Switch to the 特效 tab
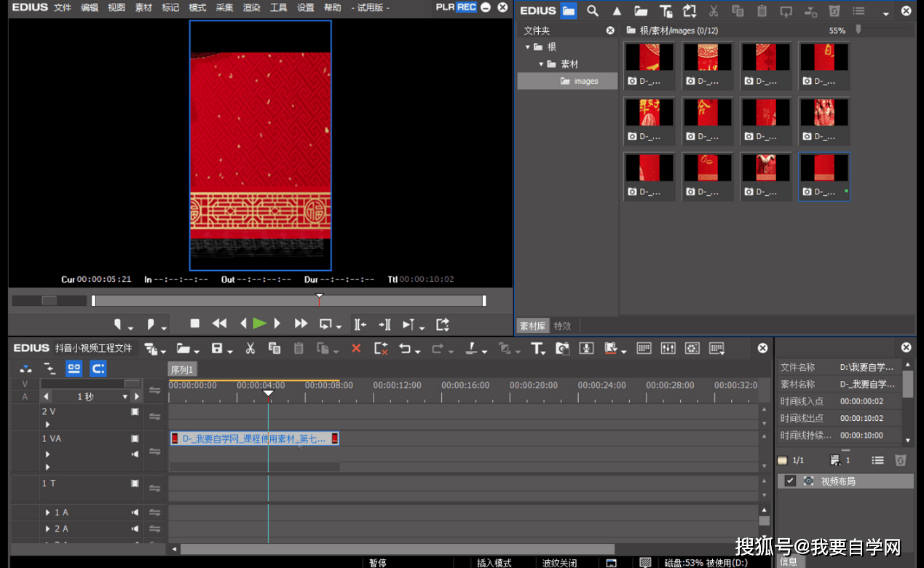The image size is (924, 568). [x=562, y=326]
